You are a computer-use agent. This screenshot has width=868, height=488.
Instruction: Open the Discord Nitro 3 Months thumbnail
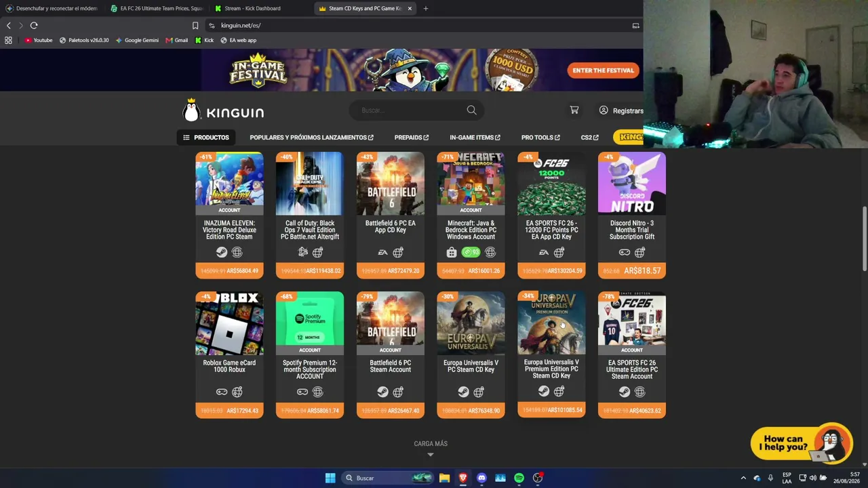tap(632, 184)
